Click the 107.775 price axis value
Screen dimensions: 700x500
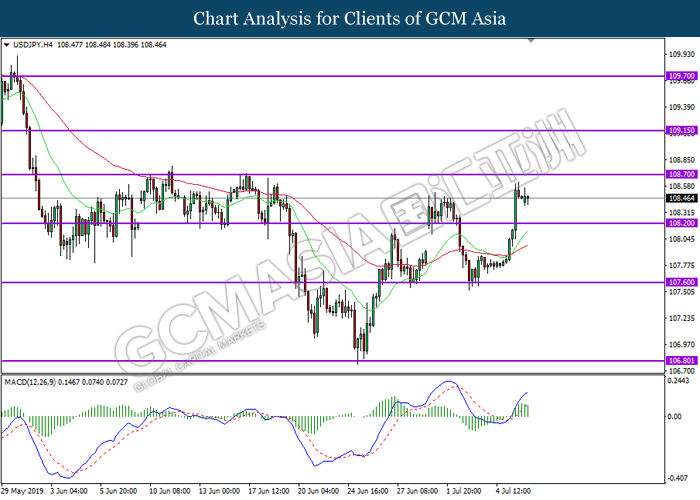click(x=682, y=266)
